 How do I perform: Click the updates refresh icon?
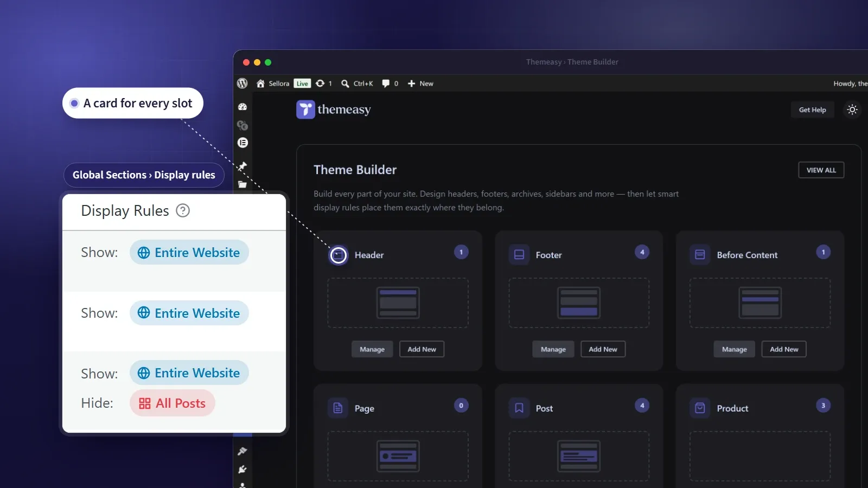coord(320,83)
